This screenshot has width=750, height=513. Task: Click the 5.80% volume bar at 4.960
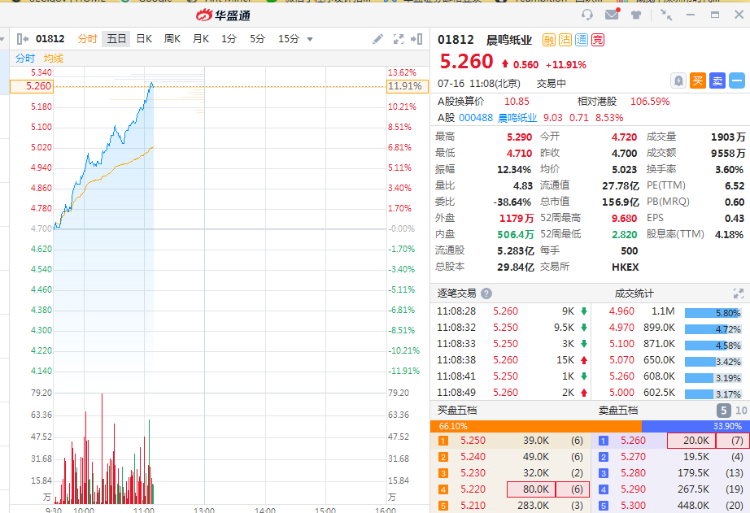(713, 313)
